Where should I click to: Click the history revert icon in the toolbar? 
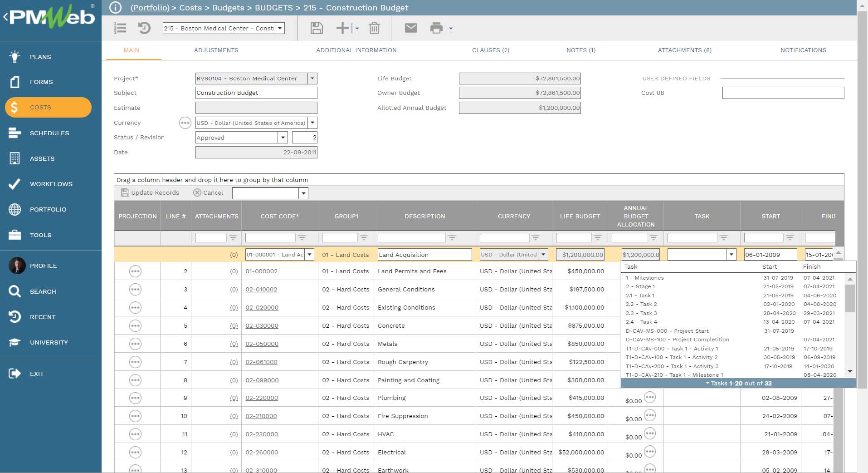[x=144, y=28]
